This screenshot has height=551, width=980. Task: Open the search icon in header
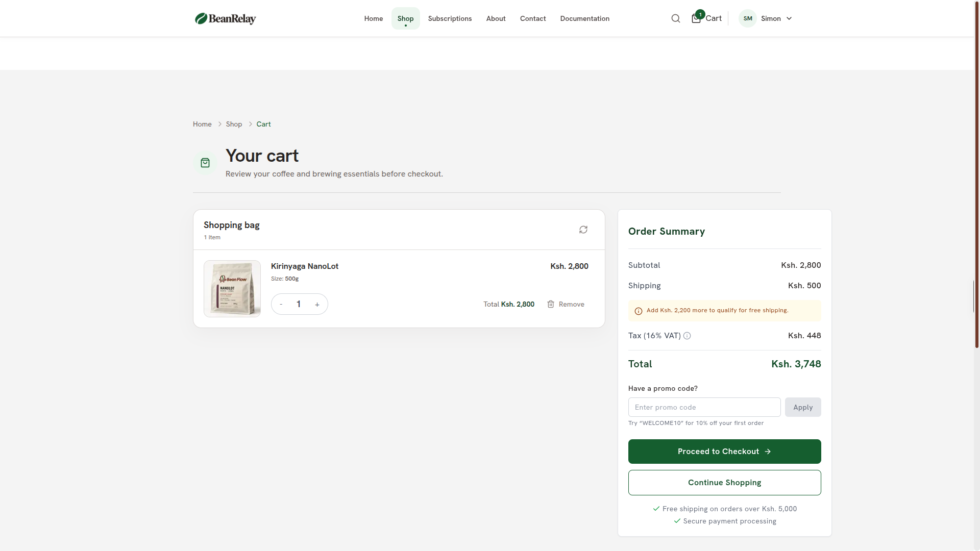[x=676, y=18]
